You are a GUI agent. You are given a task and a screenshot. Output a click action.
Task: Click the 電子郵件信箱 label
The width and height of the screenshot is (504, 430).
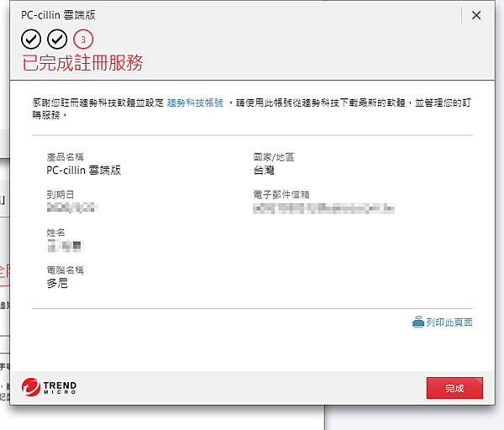coord(281,195)
